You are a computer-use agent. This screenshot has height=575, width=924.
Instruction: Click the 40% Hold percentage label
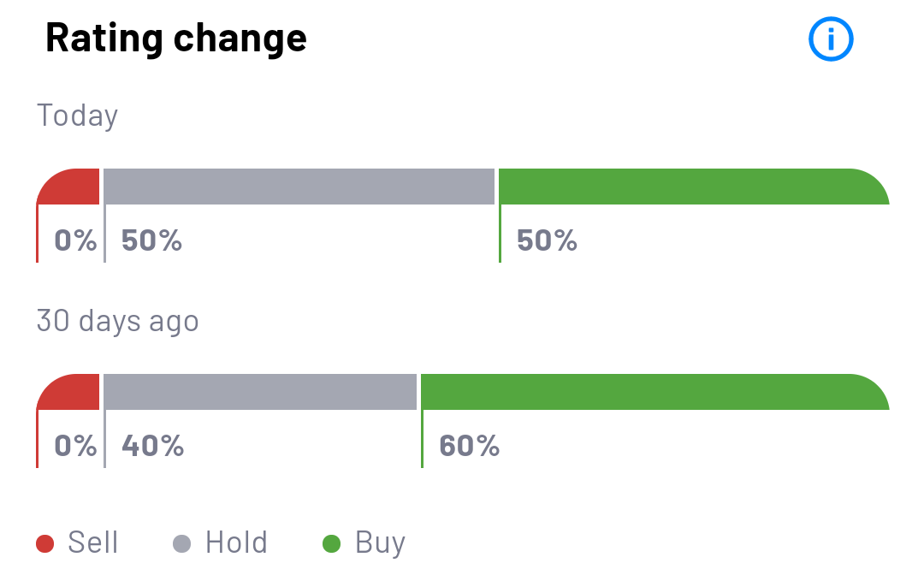(152, 446)
